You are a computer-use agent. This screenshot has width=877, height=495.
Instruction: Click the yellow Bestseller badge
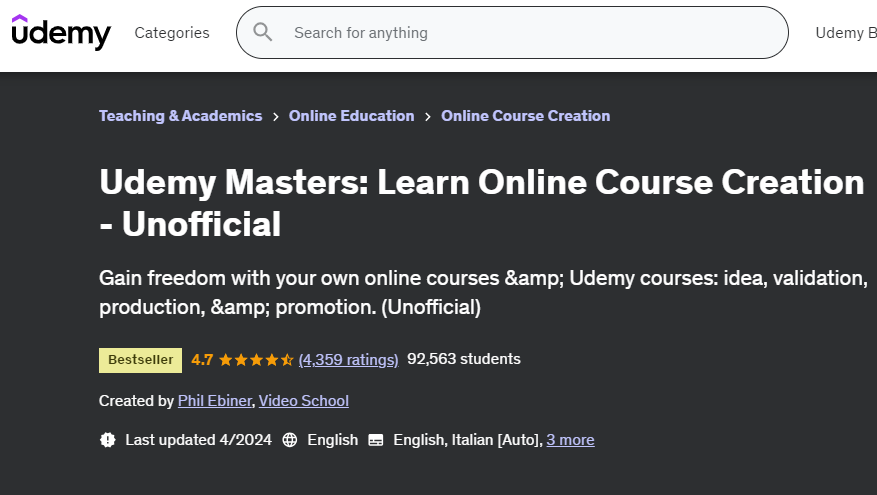coord(141,359)
